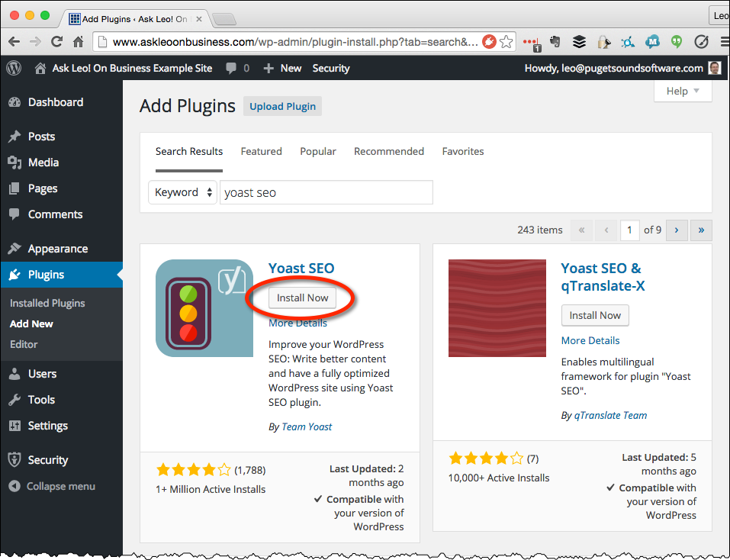The image size is (730, 560).
Task: Click the Yoast SEO traffic light thumbnail
Action: click(x=204, y=308)
